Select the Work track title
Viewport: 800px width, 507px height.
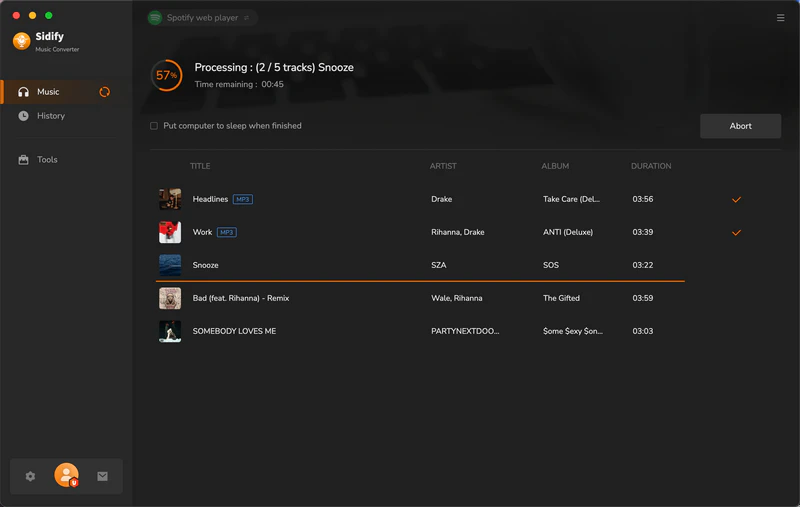coord(202,232)
